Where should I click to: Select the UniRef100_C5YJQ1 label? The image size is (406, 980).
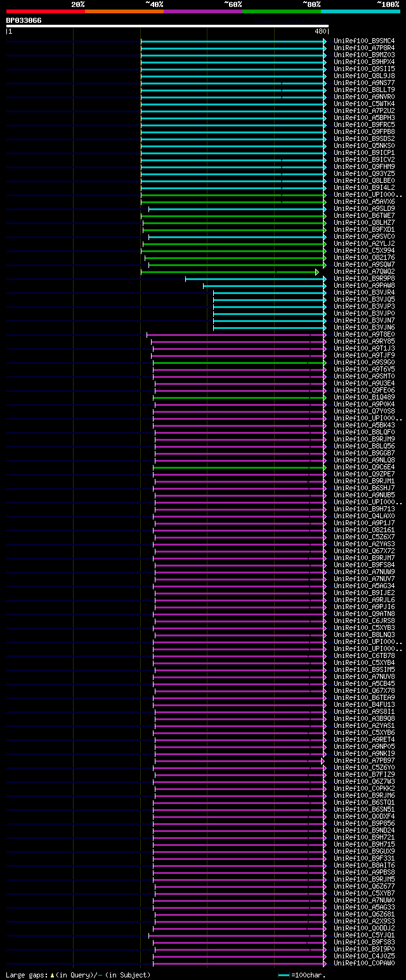(364, 936)
